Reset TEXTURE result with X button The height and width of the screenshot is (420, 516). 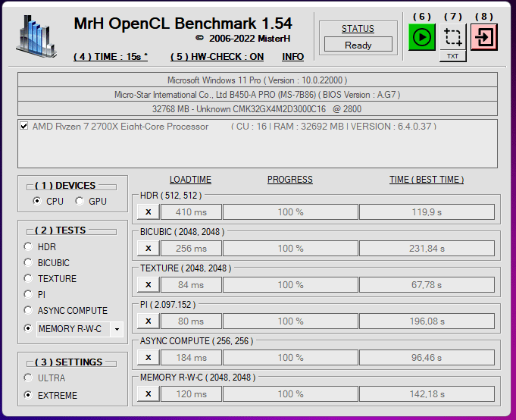[x=149, y=285]
